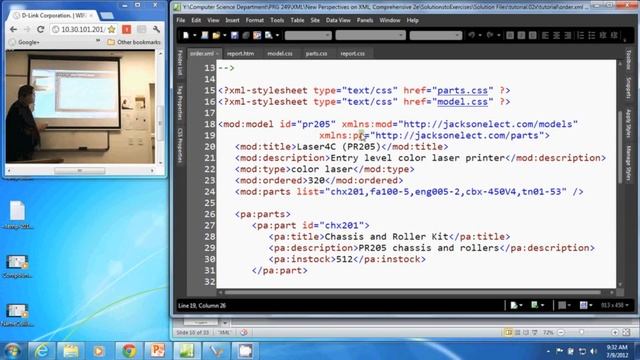The image size is (640, 360).
Task: Click the Undo arrow icon
Action: [471, 36]
